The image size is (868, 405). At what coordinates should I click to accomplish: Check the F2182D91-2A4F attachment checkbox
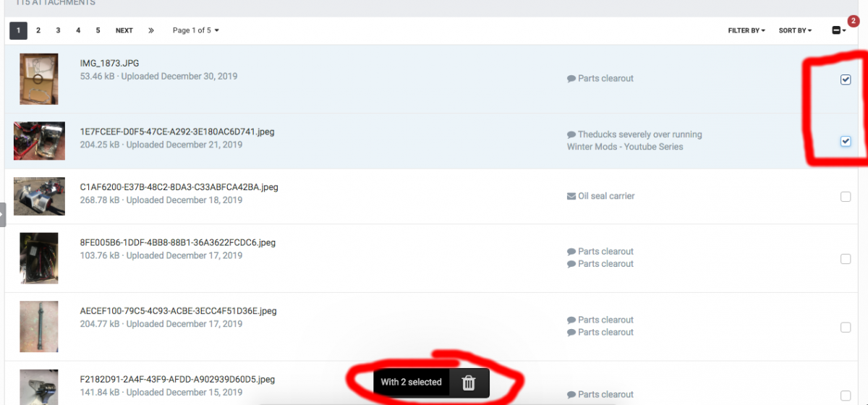point(846,396)
